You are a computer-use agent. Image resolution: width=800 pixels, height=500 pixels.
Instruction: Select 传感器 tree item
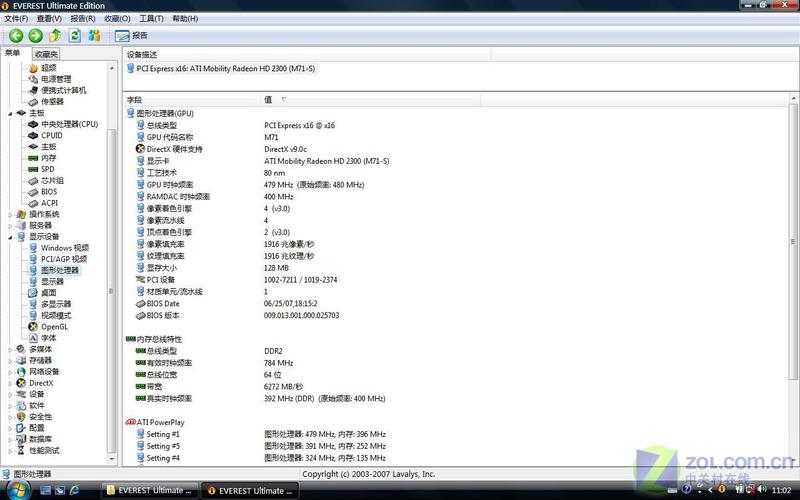point(52,102)
